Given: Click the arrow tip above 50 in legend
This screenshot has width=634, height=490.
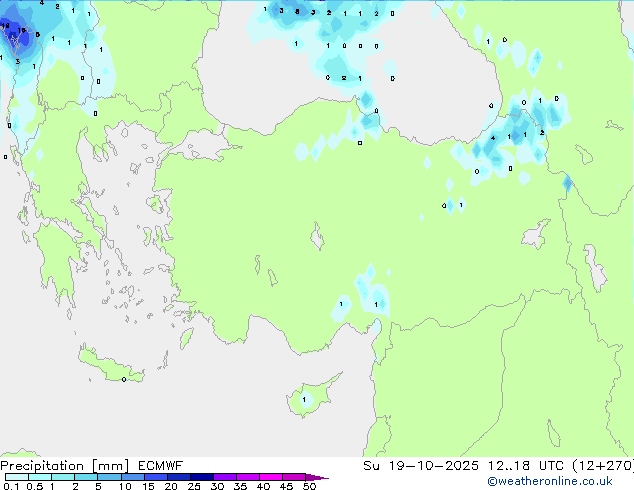Looking at the screenshot, I should 317,477.
